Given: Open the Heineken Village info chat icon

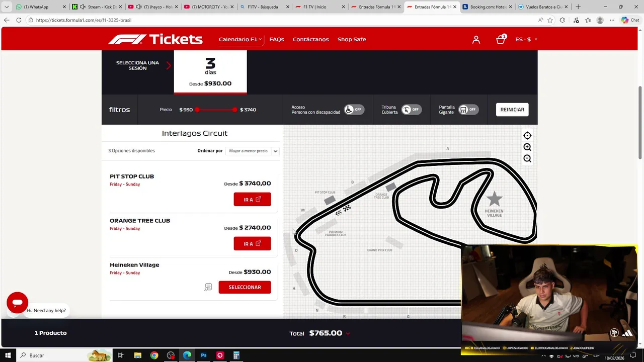Looking at the screenshot, I should 208,287.
